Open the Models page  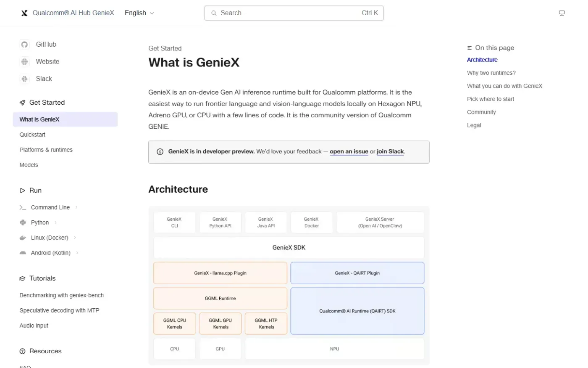[x=29, y=165]
